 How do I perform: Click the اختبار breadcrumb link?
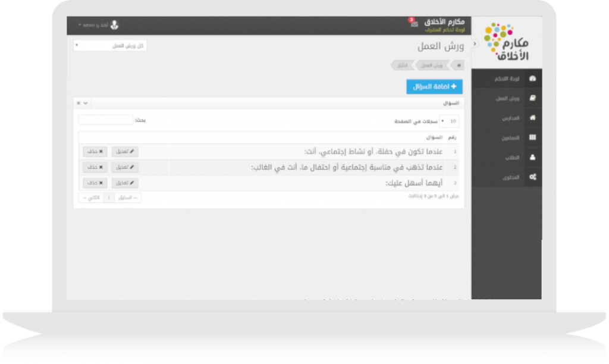403,65
